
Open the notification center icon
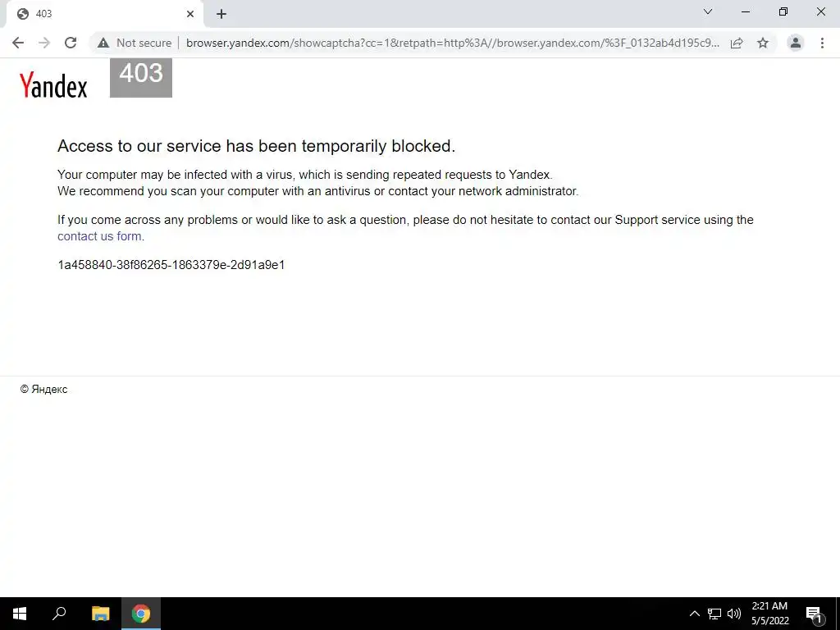pos(814,614)
